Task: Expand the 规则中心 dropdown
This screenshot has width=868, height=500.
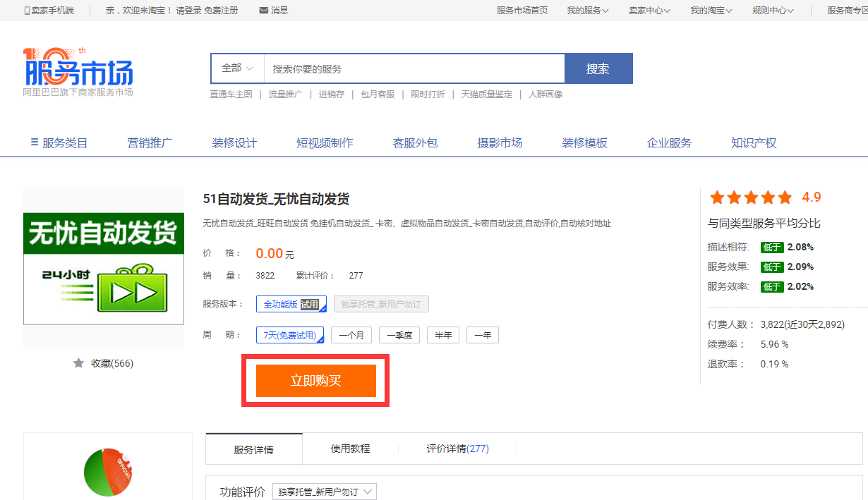Action: click(x=773, y=11)
